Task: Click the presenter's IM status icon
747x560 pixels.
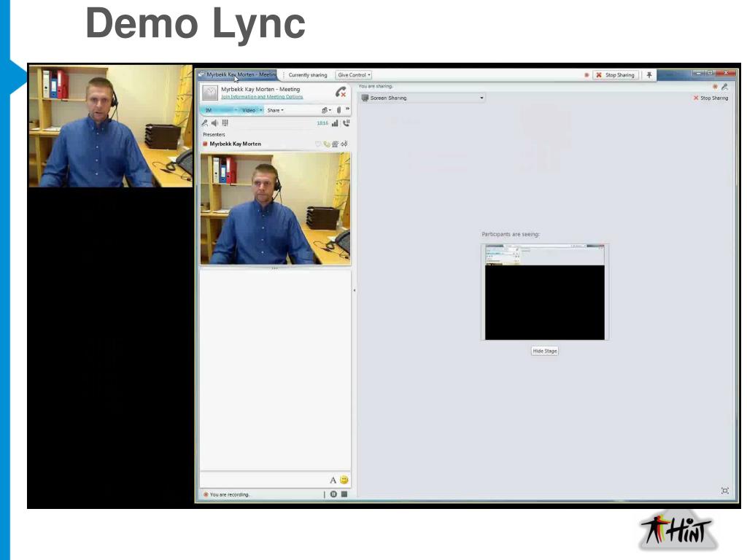Action: pos(318,144)
